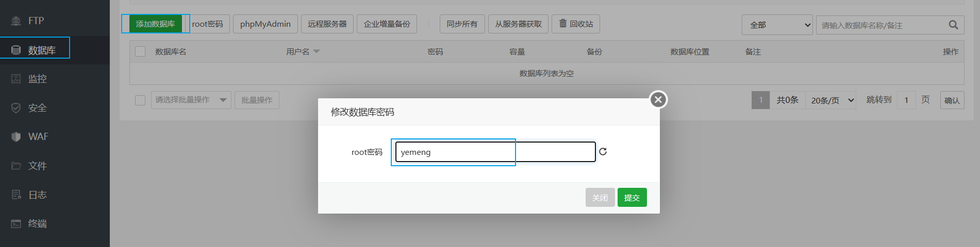Select 数据库 in the sidebar menu
This screenshot has width=980, height=247.
(35, 50)
